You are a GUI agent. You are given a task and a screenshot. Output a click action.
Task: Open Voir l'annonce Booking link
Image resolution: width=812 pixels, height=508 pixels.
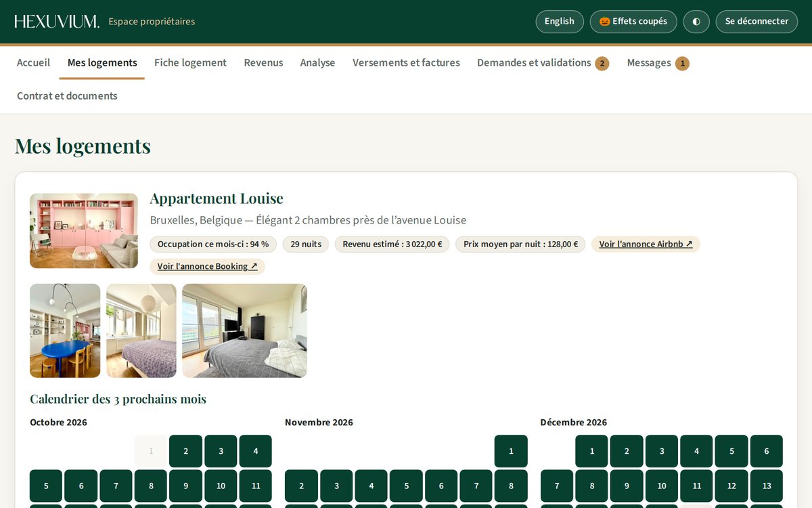click(x=207, y=266)
